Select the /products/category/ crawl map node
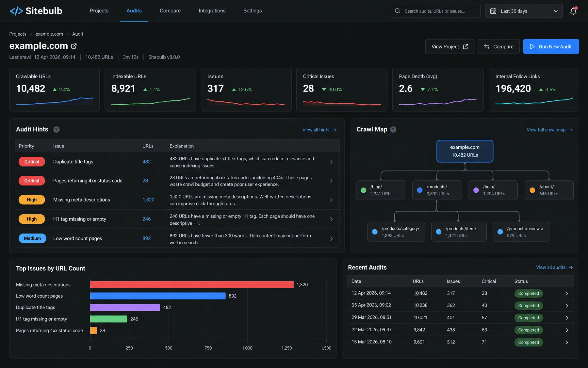 [396, 232]
